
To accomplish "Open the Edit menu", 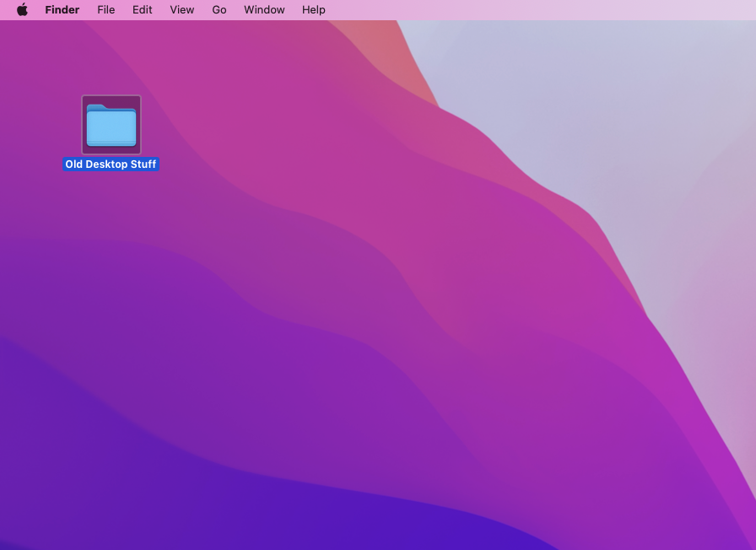I will tap(143, 9).
